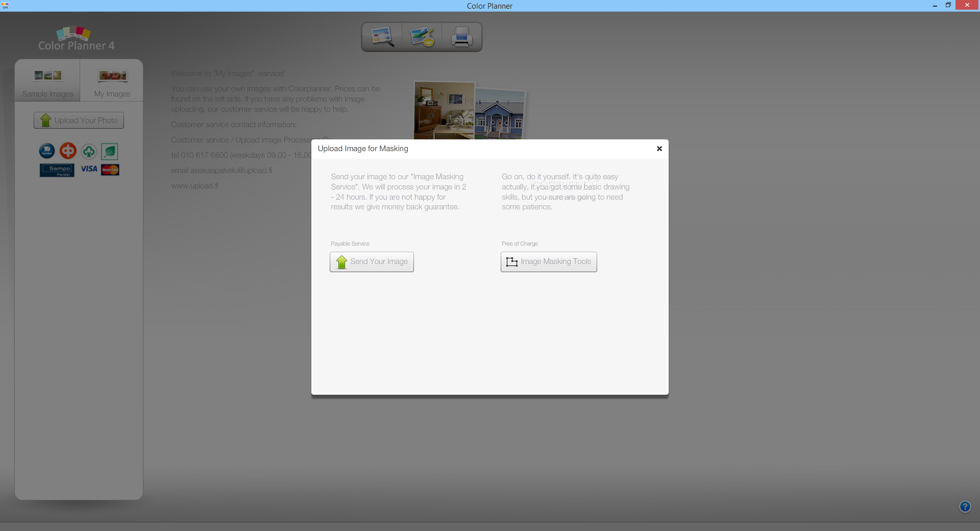Click the orange round bank logo
This screenshot has height=531, width=980.
68,151
